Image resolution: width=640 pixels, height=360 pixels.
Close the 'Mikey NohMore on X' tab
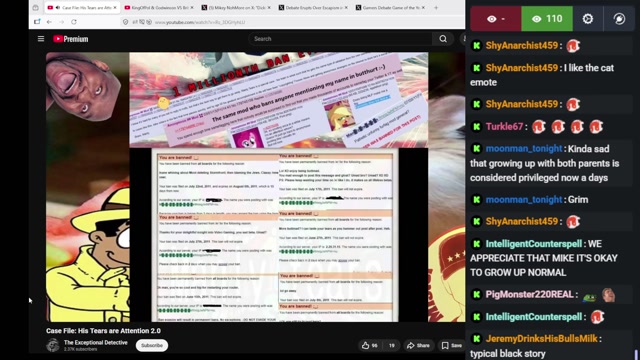tap(269, 7)
